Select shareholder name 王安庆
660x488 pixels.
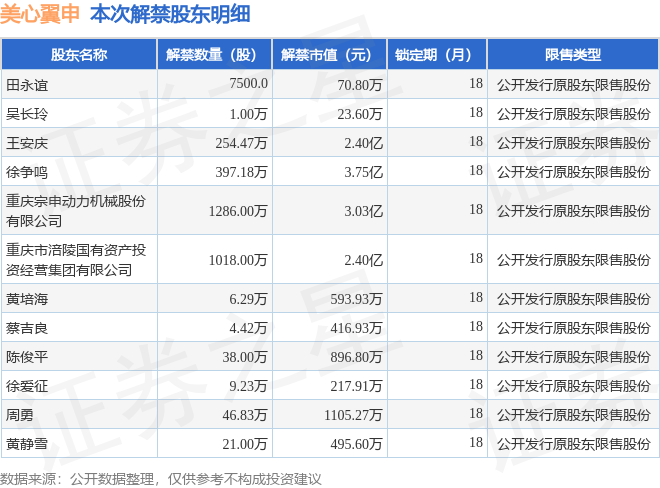click(x=27, y=143)
